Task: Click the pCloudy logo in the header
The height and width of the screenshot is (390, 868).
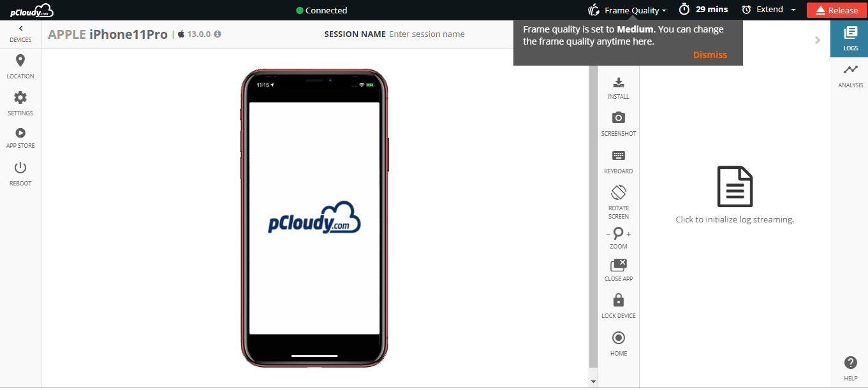Action: tap(32, 10)
